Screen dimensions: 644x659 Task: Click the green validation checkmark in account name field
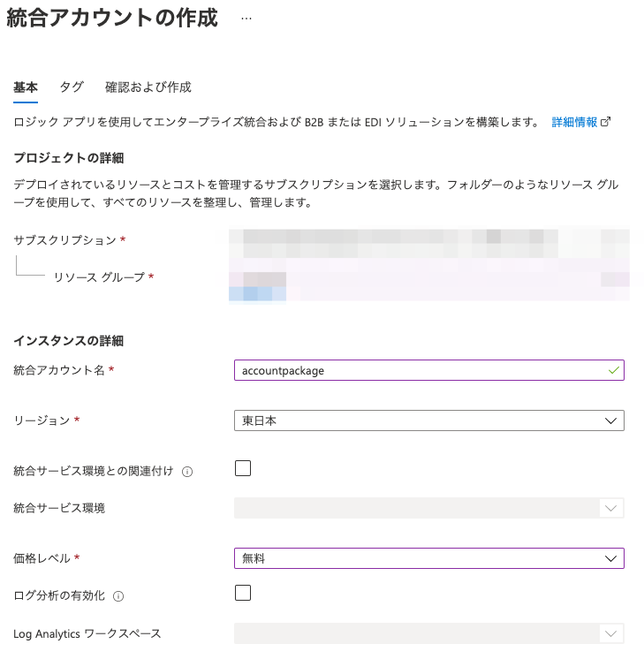[x=613, y=371]
